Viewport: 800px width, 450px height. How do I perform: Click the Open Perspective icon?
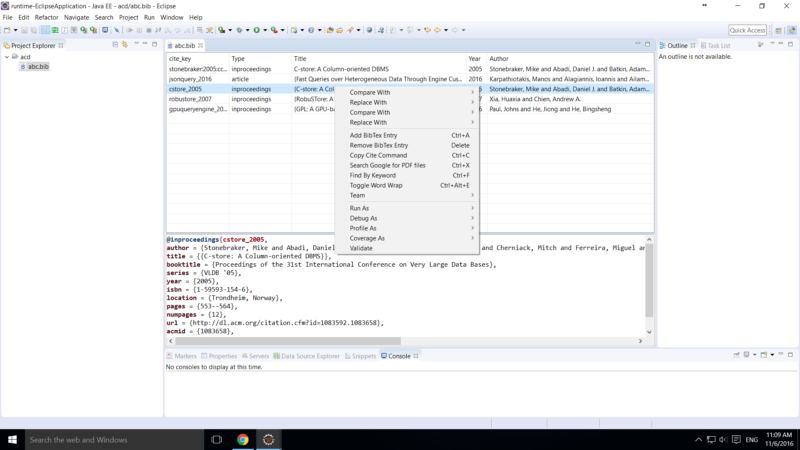point(779,30)
